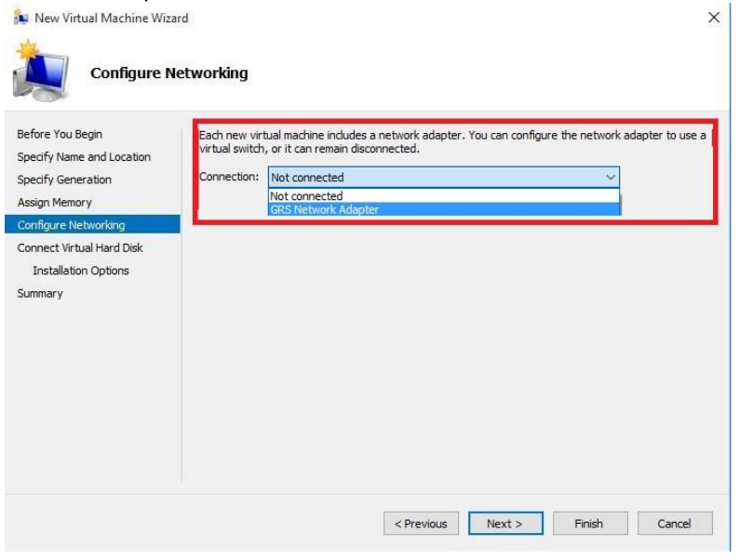Choose Not connected in dropdown list
740x560 pixels.
pyautogui.click(x=444, y=195)
